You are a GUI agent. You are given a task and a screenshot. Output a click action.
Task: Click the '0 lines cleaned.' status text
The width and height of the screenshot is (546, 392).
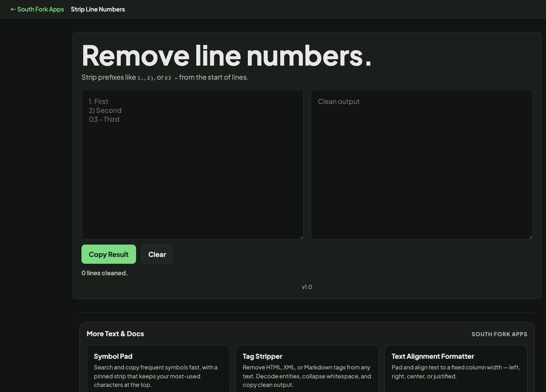105,273
